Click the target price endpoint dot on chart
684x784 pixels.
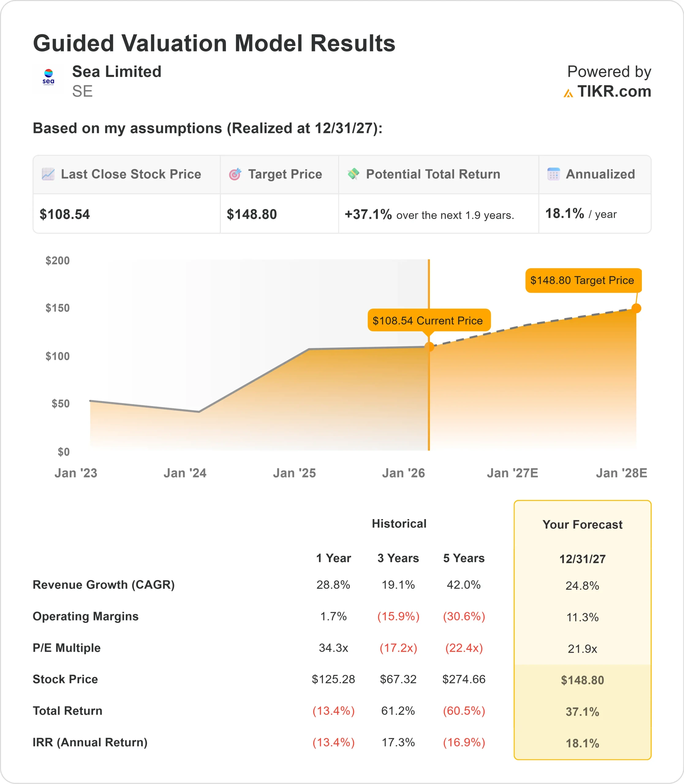636,308
